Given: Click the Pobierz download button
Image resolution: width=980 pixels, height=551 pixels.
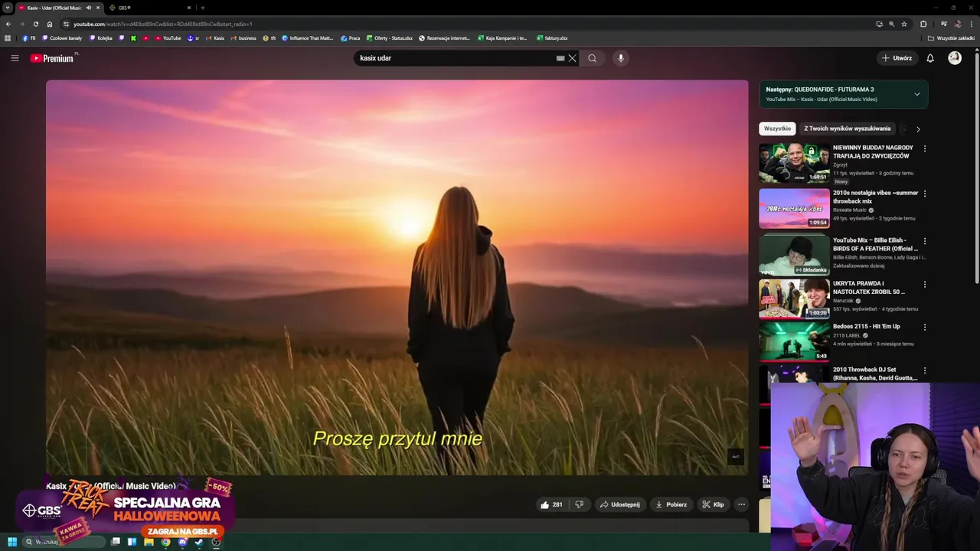Looking at the screenshot, I should [x=671, y=504].
